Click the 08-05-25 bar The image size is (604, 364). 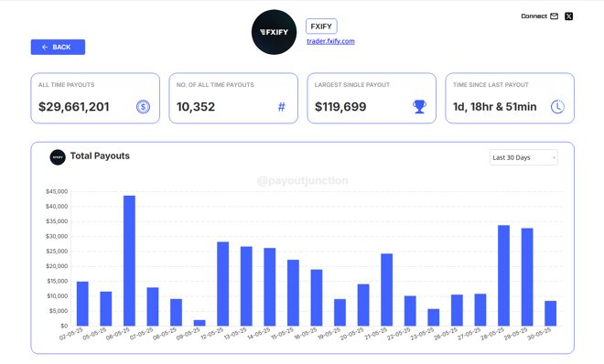coord(176,313)
